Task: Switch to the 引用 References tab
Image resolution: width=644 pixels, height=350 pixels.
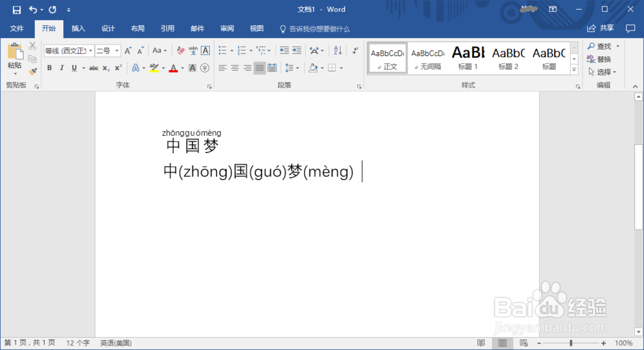Action: [167, 28]
